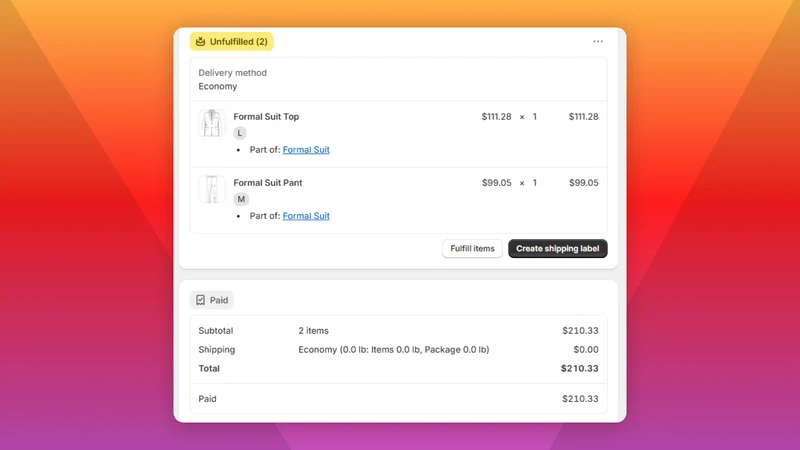Click the Fulfill items button
This screenshot has height=450, width=800.
pos(472,248)
